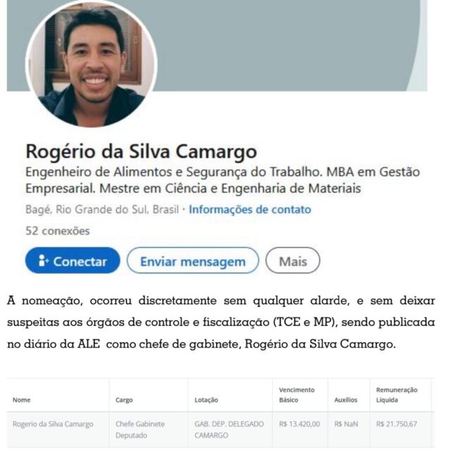The image size is (458, 476).
Task: Click the add-person icon in Conectar
Action: pos(43,261)
